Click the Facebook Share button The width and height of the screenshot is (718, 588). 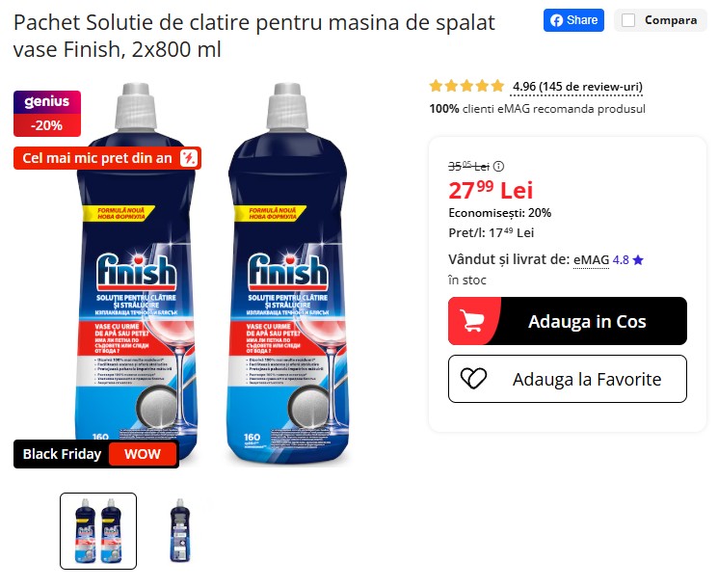573,20
